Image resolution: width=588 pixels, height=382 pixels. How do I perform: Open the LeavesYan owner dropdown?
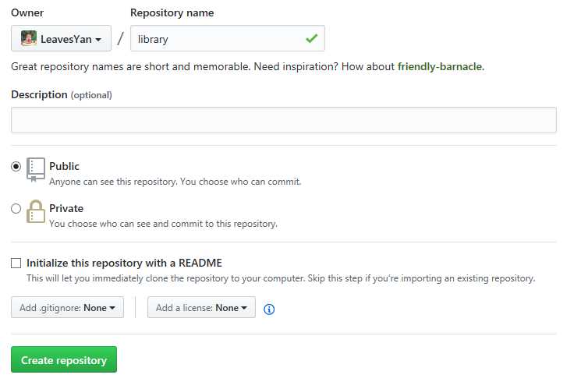[61, 38]
